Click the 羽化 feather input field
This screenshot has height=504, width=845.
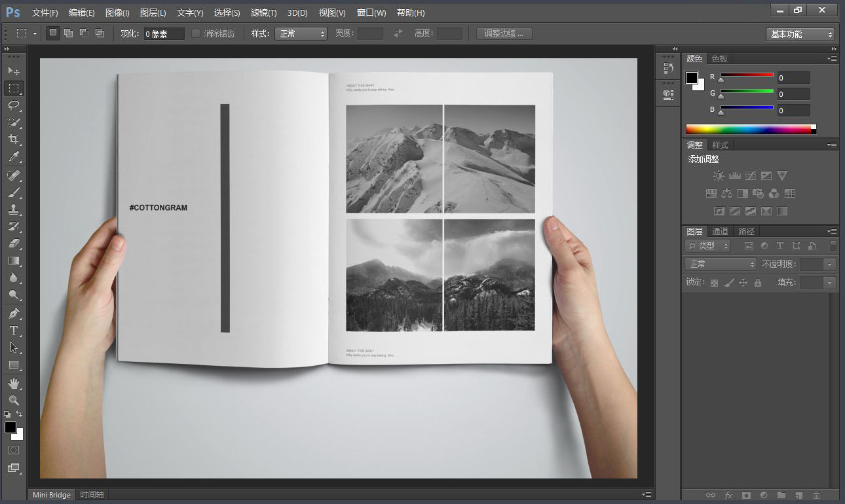164,34
